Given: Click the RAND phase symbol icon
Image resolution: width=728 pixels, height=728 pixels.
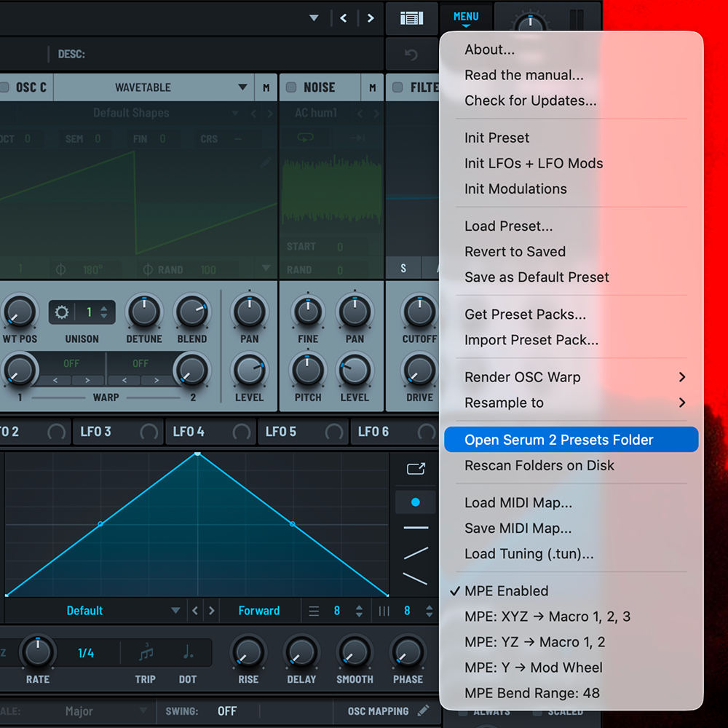Looking at the screenshot, I should click(x=148, y=270).
